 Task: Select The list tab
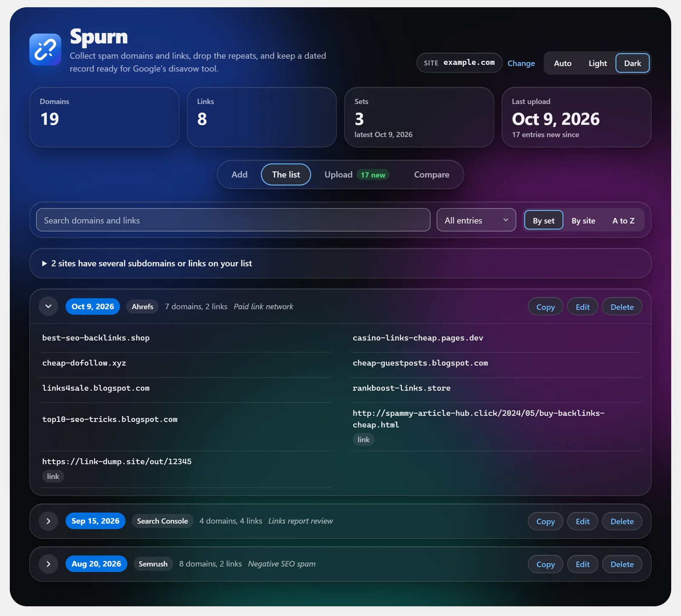point(286,175)
